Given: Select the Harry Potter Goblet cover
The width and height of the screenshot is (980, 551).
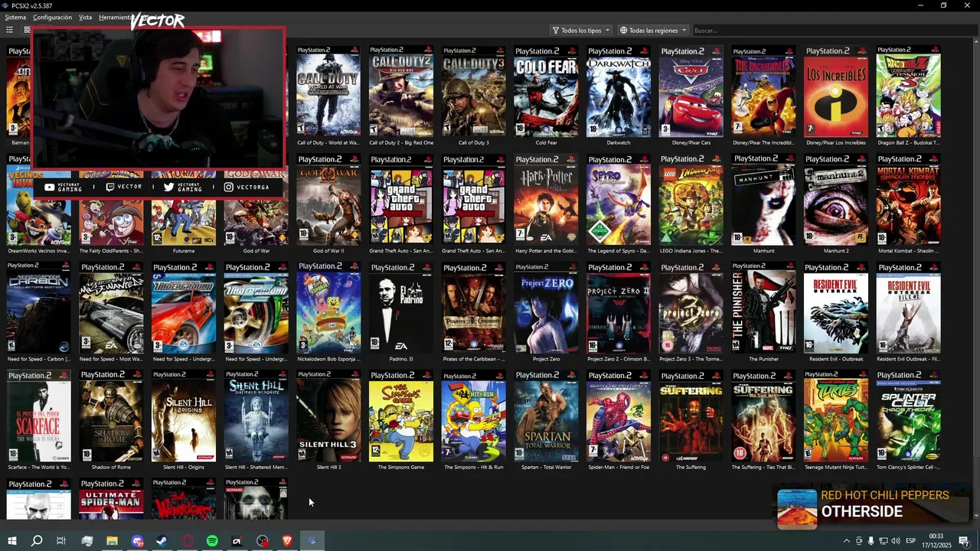Looking at the screenshot, I should point(546,201).
